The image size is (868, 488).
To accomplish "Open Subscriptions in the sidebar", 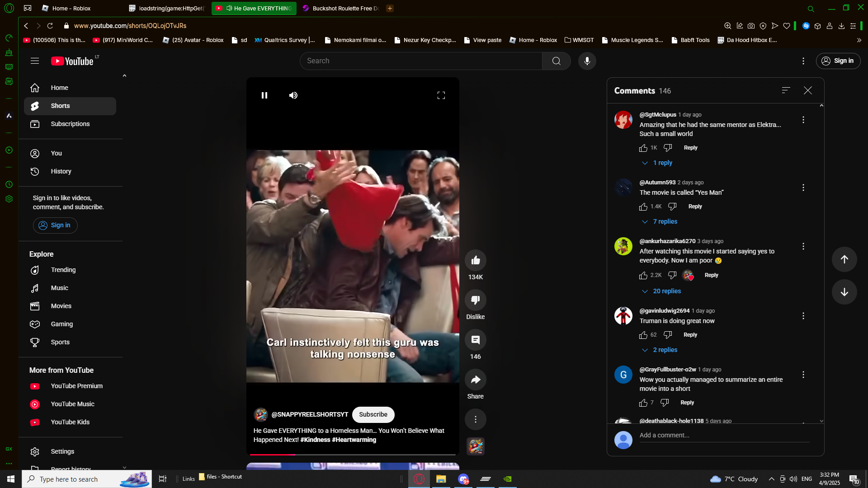I will coord(70,124).
